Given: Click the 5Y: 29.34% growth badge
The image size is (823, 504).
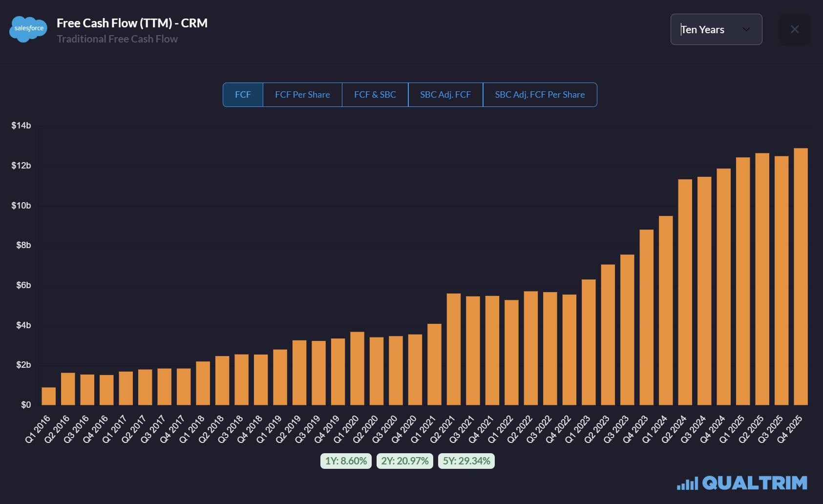Looking at the screenshot, I should (466, 461).
